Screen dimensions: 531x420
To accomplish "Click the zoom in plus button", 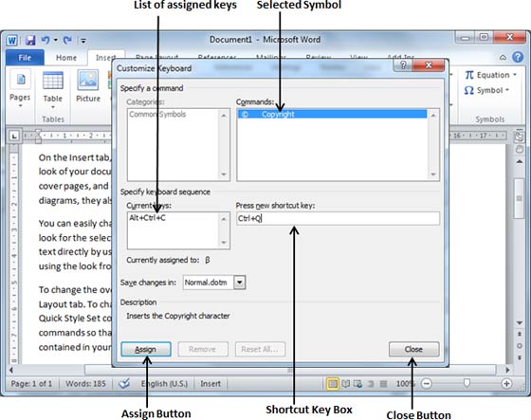I will coord(506,384).
